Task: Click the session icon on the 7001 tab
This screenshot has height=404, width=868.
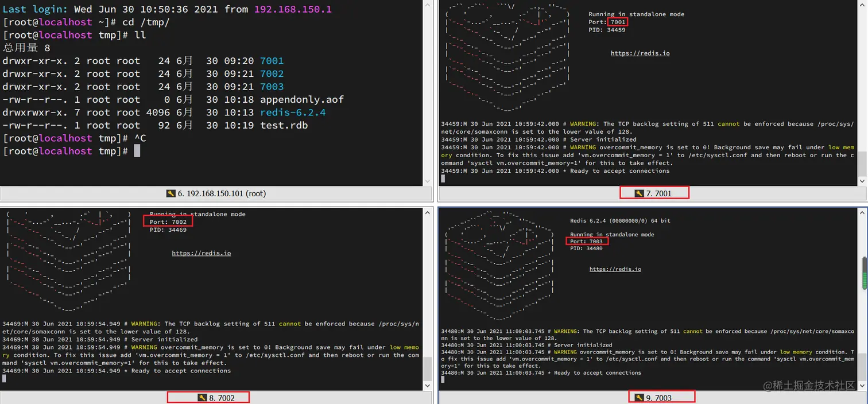Action: (639, 193)
